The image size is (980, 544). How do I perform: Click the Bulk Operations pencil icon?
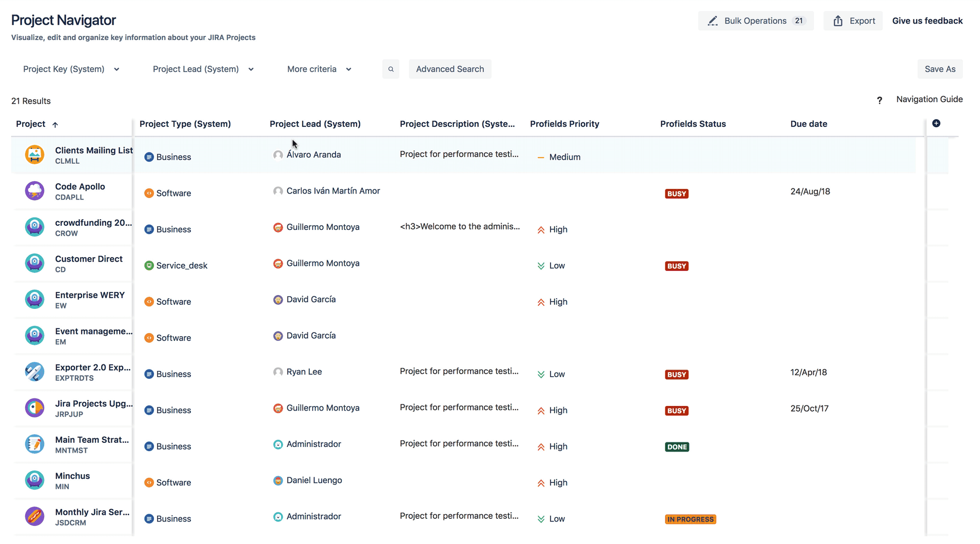coord(713,21)
